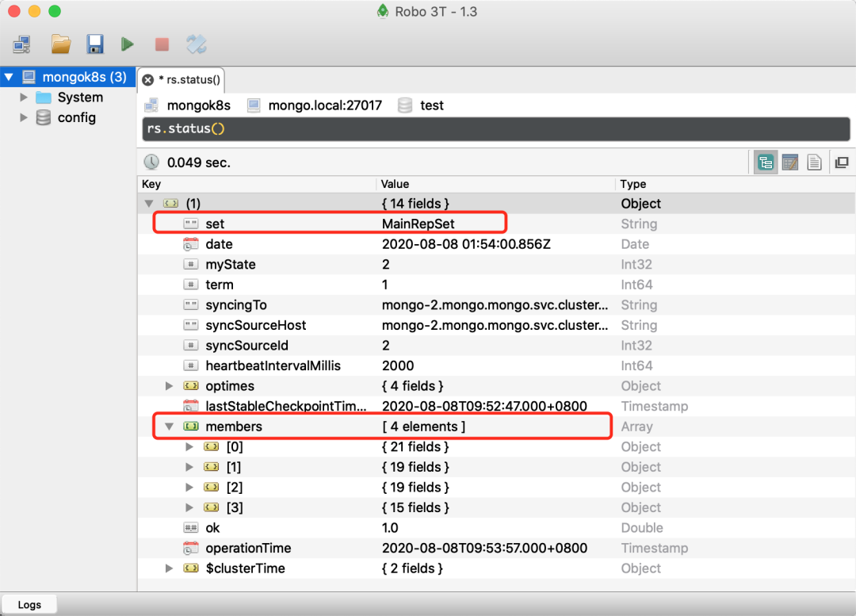Click the operationTime timestamp icon
Viewport: 856px width, 616px height.
click(x=190, y=548)
